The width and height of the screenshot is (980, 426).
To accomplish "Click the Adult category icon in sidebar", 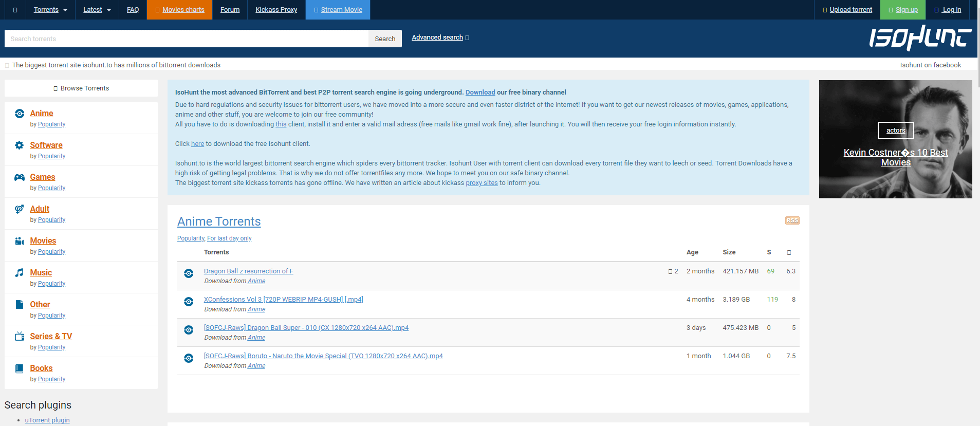I will [x=20, y=209].
